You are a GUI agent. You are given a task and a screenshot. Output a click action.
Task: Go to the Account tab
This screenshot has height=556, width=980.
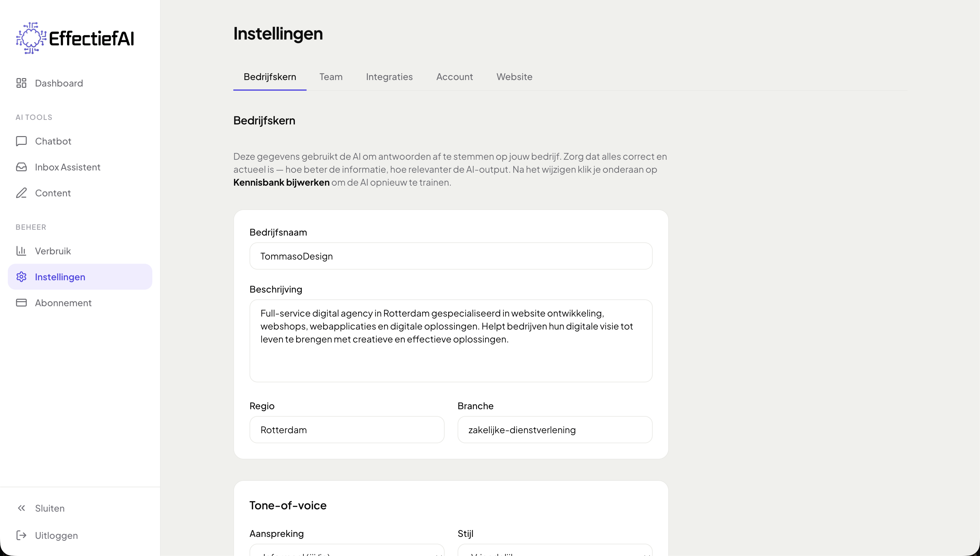pyautogui.click(x=454, y=77)
